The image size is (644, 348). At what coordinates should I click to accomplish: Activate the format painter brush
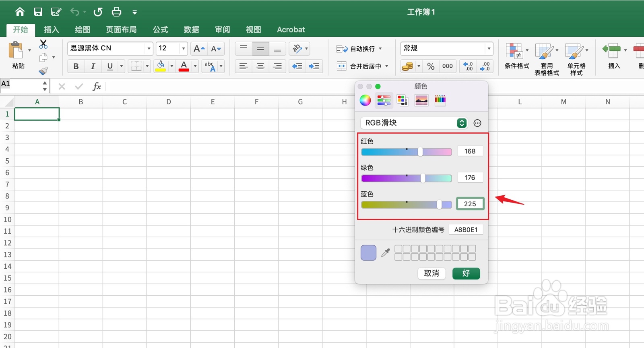click(x=43, y=71)
